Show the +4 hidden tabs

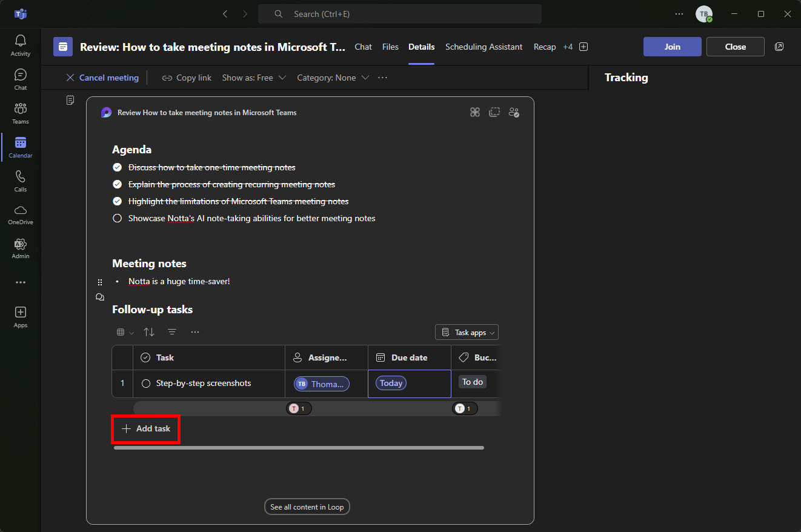(568, 47)
